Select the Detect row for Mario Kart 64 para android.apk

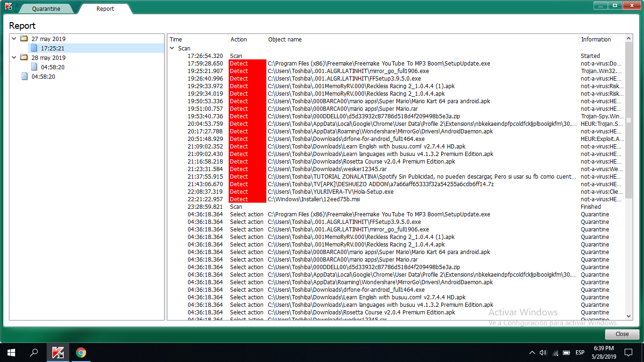[x=397, y=101]
